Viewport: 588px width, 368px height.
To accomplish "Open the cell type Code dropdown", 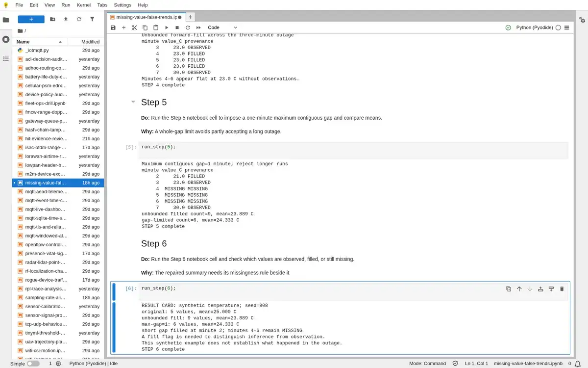I will (222, 27).
